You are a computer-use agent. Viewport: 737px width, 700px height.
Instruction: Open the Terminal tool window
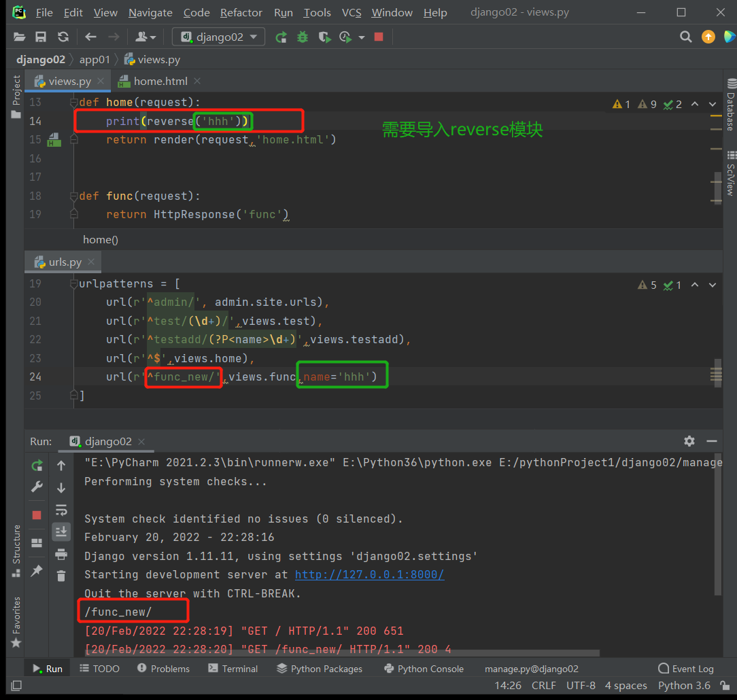233,669
